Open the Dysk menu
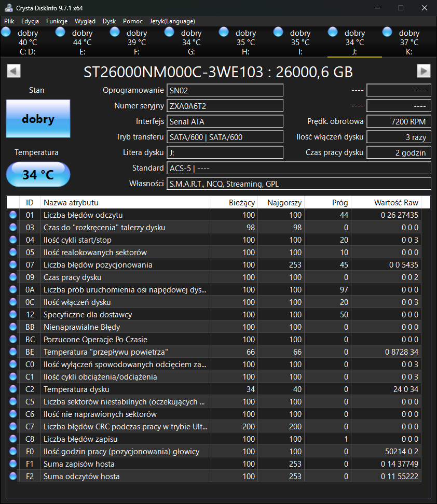This screenshot has height=504, width=437. pos(109,21)
